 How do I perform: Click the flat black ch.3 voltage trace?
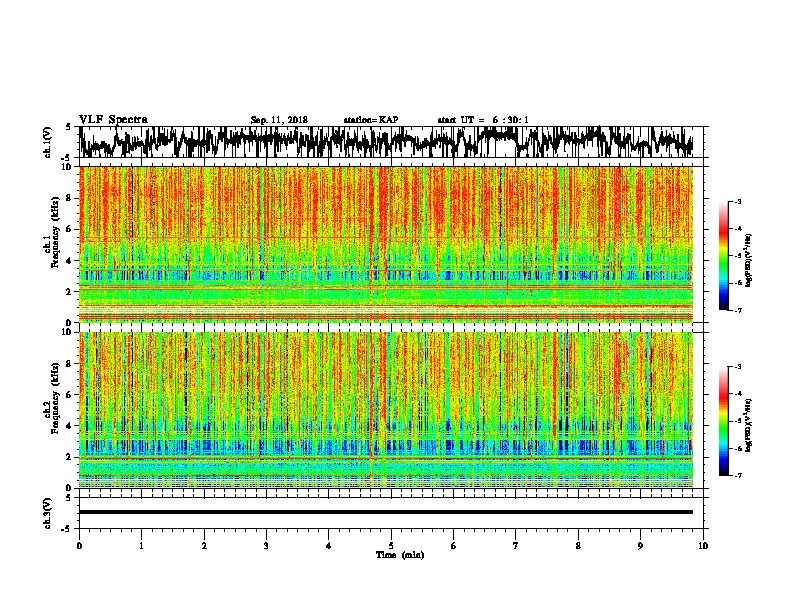(x=385, y=512)
